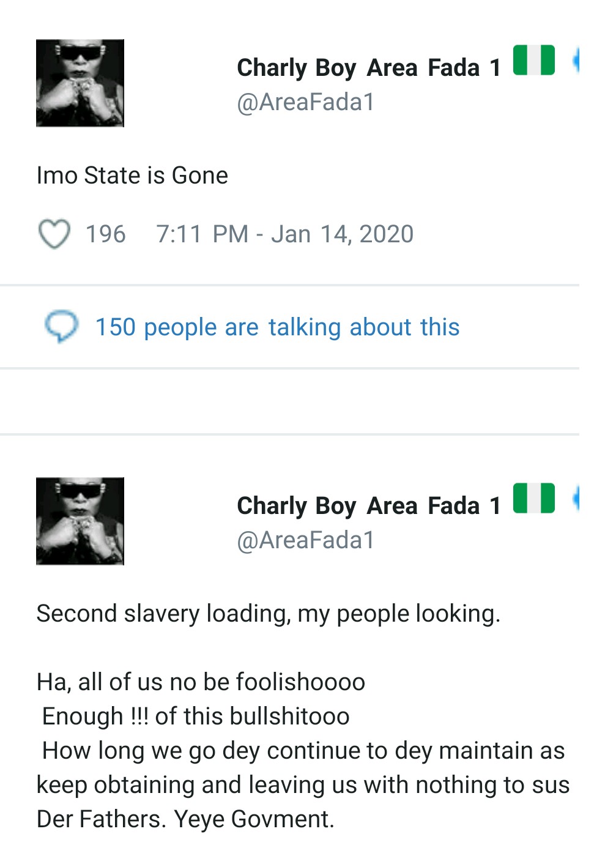616x845 pixels.
Task: Click the "Imo State is Gone" tweet text
Action: pos(132,176)
